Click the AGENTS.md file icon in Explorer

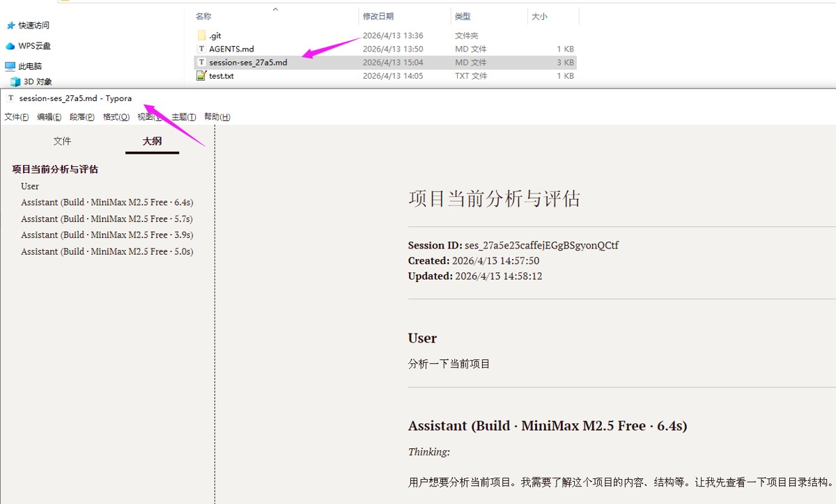click(201, 49)
